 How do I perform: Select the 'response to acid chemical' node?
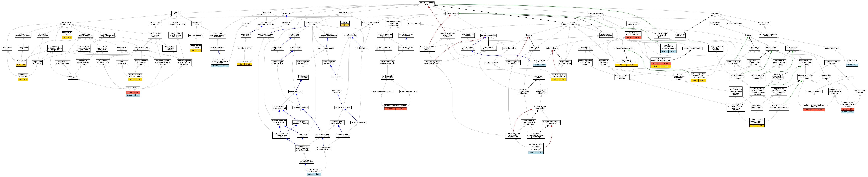[43, 35]
